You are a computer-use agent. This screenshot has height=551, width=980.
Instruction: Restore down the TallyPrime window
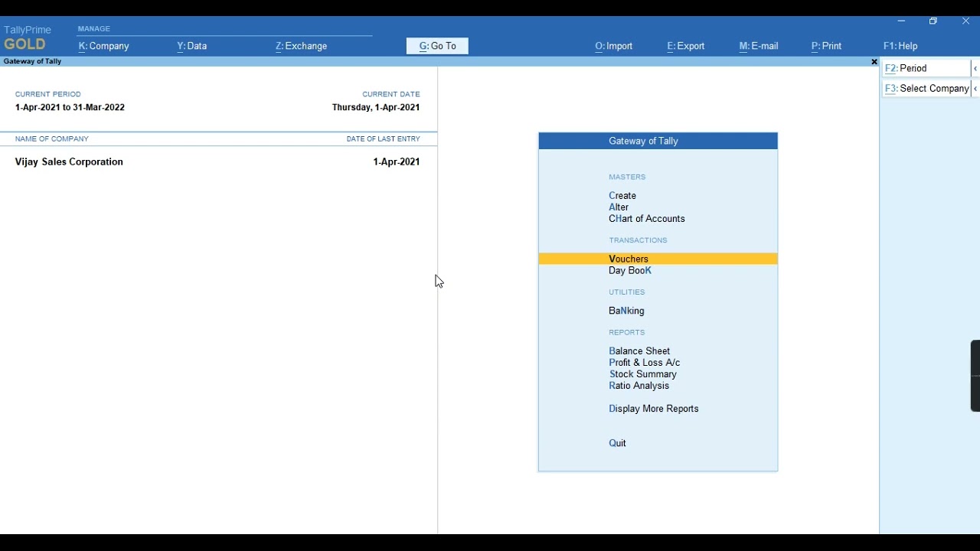(933, 21)
